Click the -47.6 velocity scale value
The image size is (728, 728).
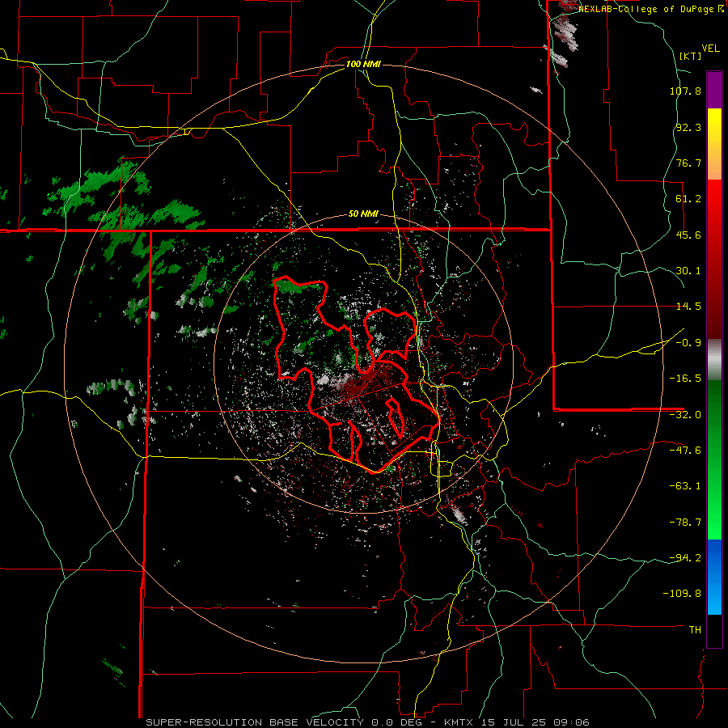tap(685, 451)
